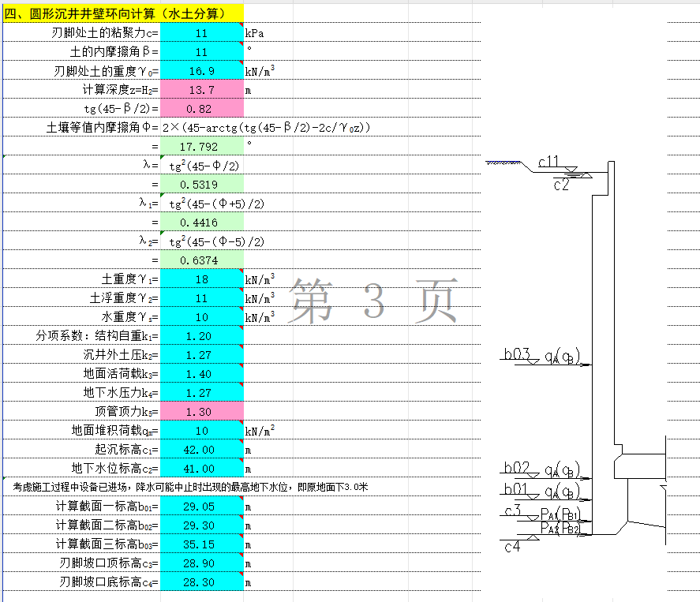The image size is (700, 602).
Task: Select the yellow section title cell 四、圆形沉井井壁环向计算
Action: [123, 14]
